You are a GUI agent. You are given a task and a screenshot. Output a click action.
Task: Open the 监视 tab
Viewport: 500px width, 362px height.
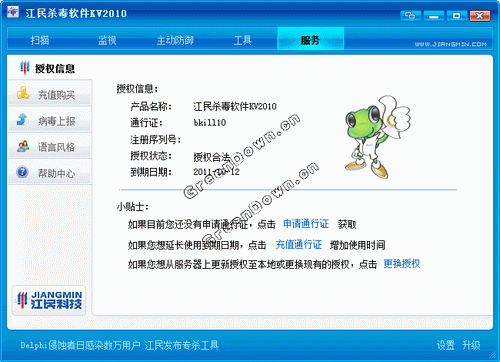tap(107, 40)
